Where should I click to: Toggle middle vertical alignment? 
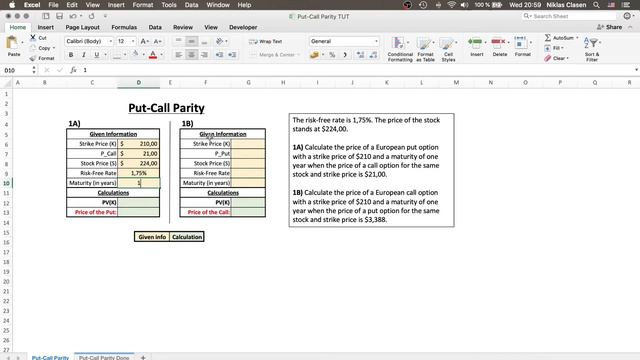(x=191, y=41)
